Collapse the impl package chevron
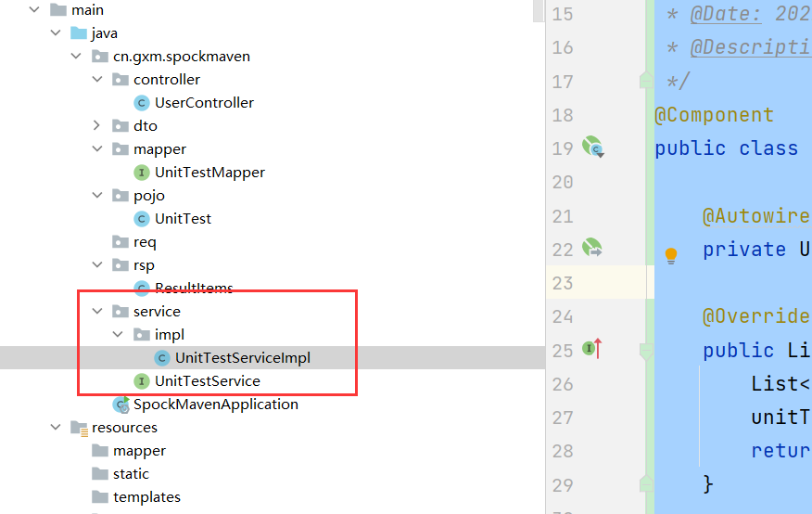The width and height of the screenshot is (812, 514). coord(118,334)
